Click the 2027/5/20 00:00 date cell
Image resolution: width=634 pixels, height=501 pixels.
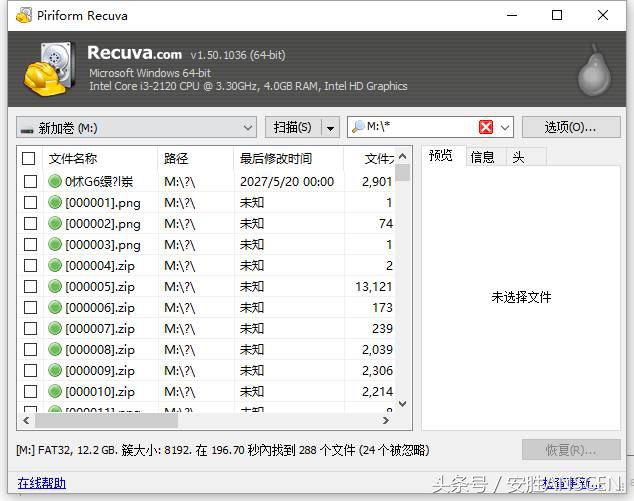pos(287,181)
